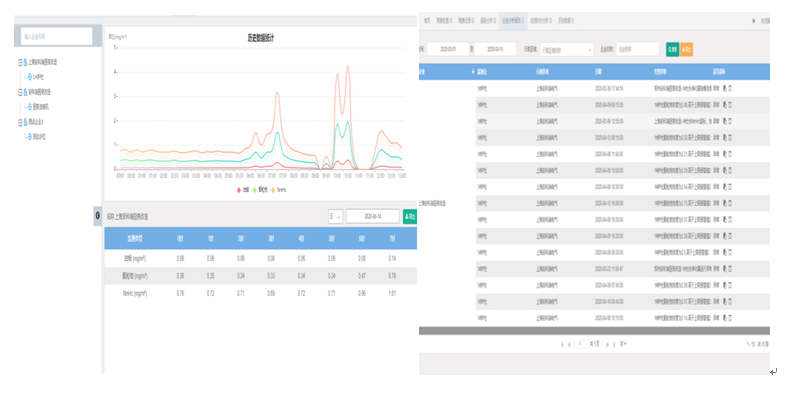The height and width of the screenshot is (397, 794).
Task: Click the orange export button
Action: tap(687, 49)
